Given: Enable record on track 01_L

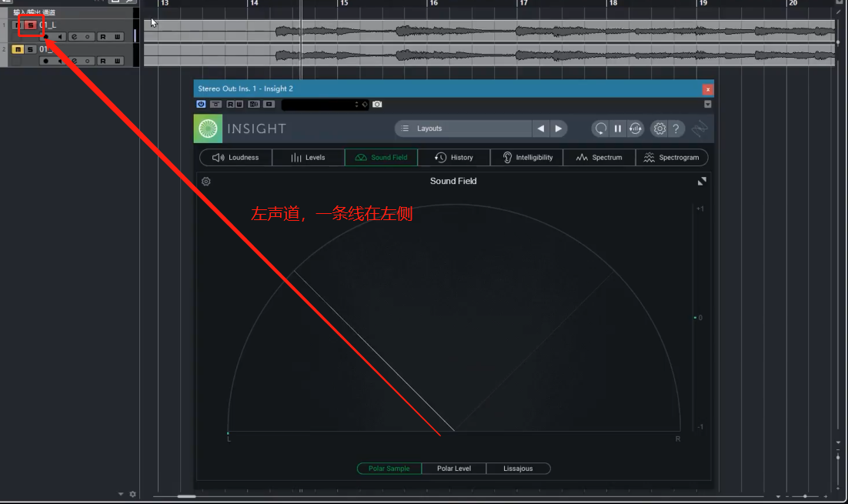Looking at the screenshot, I should pyautogui.click(x=46, y=37).
